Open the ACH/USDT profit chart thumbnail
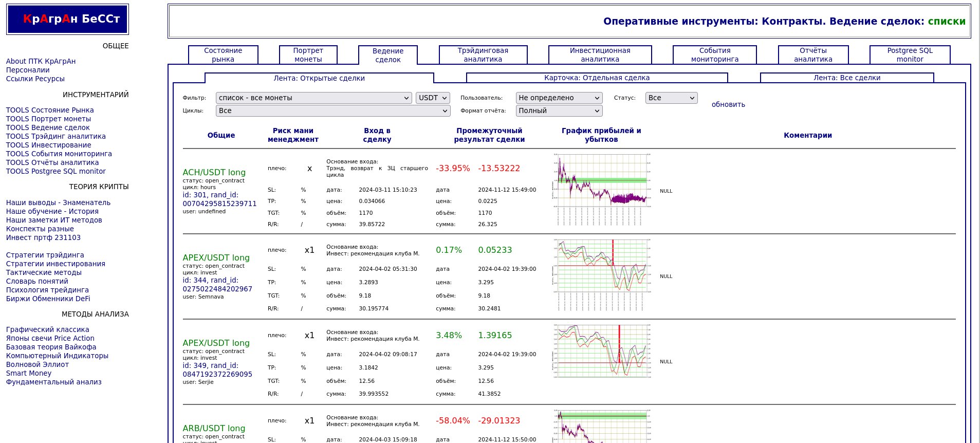Viewport: 980px width, 443px height. pyautogui.click(x=601, y=190)
